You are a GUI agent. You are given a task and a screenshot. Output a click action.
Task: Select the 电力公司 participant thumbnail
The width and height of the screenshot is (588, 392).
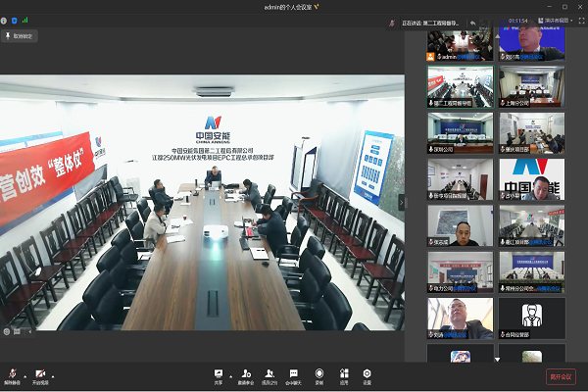pos(461,272)
